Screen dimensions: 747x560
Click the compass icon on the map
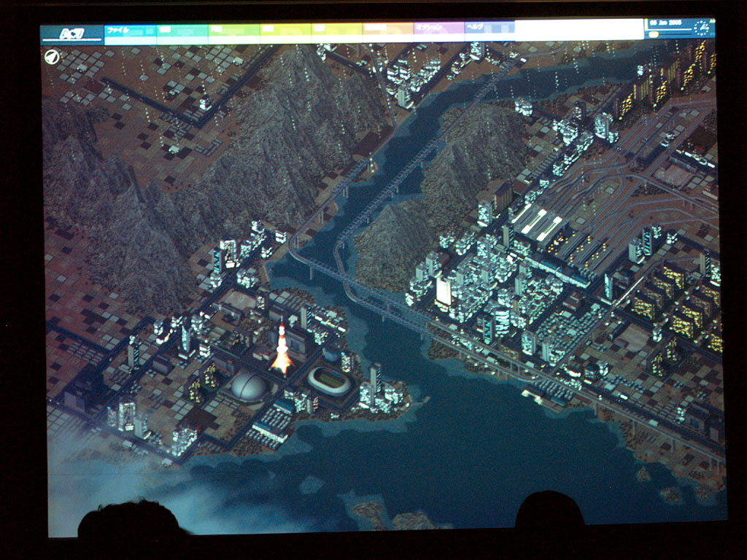tap(52, 57)
